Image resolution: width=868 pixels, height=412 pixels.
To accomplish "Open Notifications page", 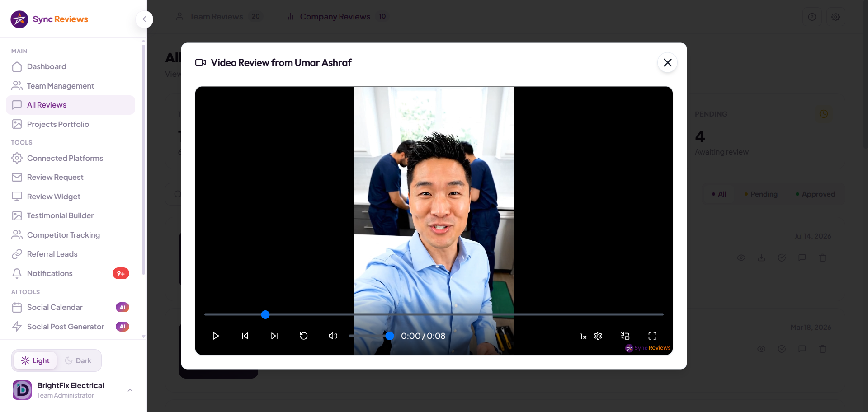I will (x=71, y=273).
